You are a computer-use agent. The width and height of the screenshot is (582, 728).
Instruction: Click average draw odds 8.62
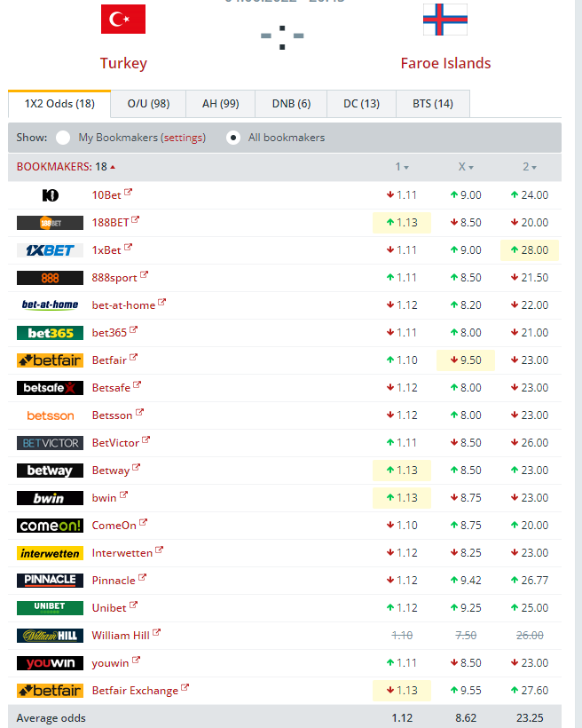click(x=466, y=717)
